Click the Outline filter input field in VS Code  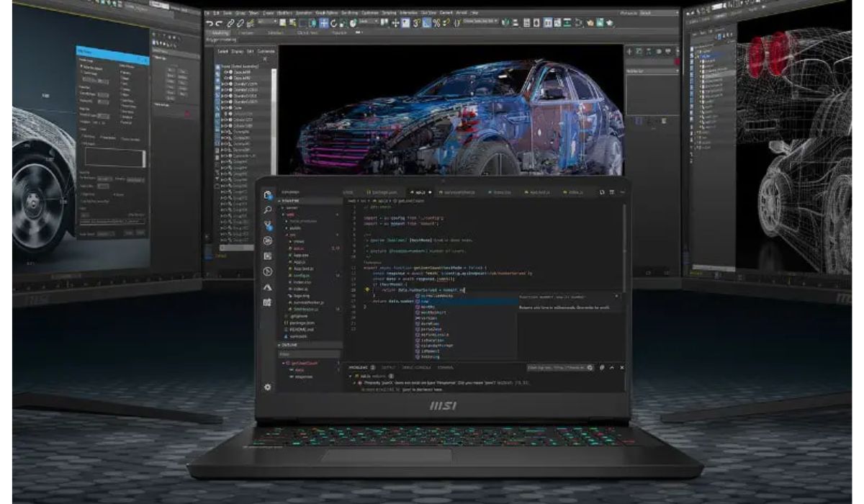tap(310, 354)
